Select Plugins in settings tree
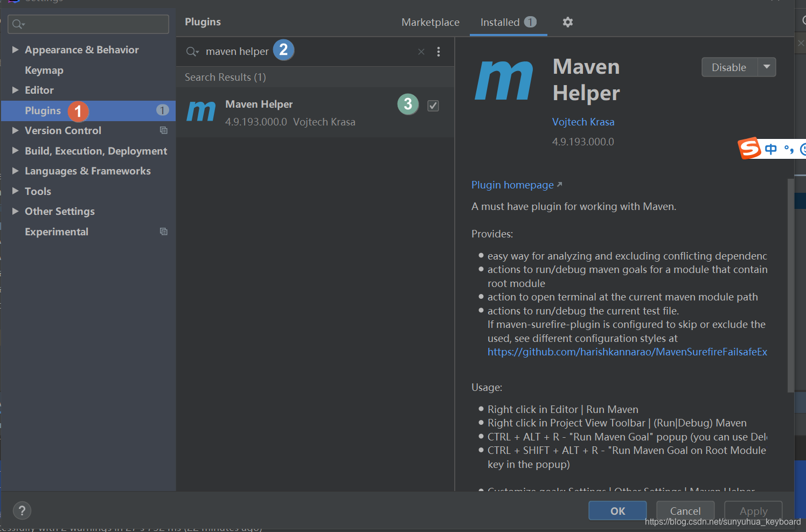The height and width of the screenshot is (532, 806). click(43, 110)
